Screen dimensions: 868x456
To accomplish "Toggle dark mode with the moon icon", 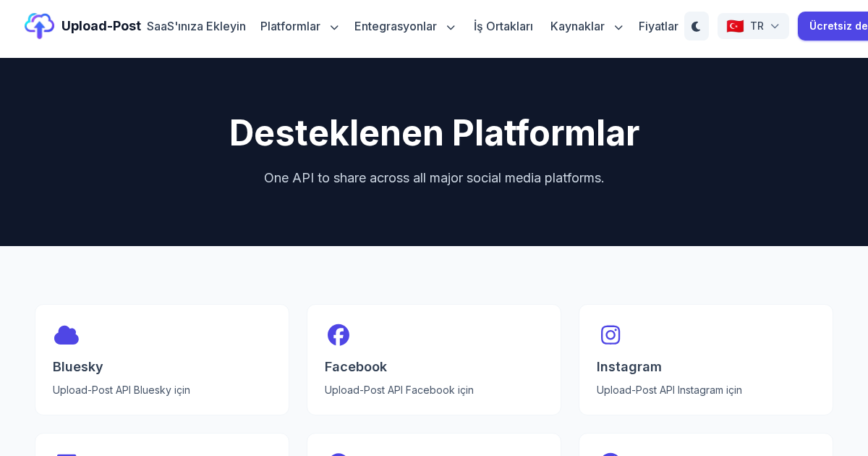I will pos(697,26).
